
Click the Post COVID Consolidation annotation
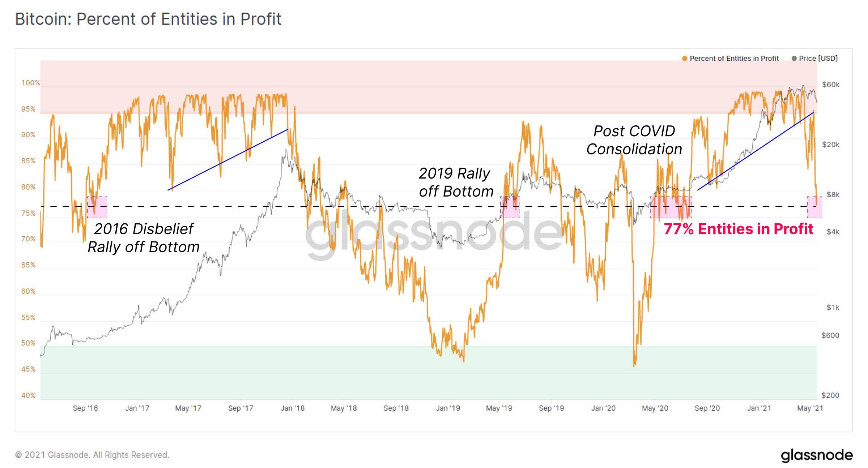coord(634,140)
